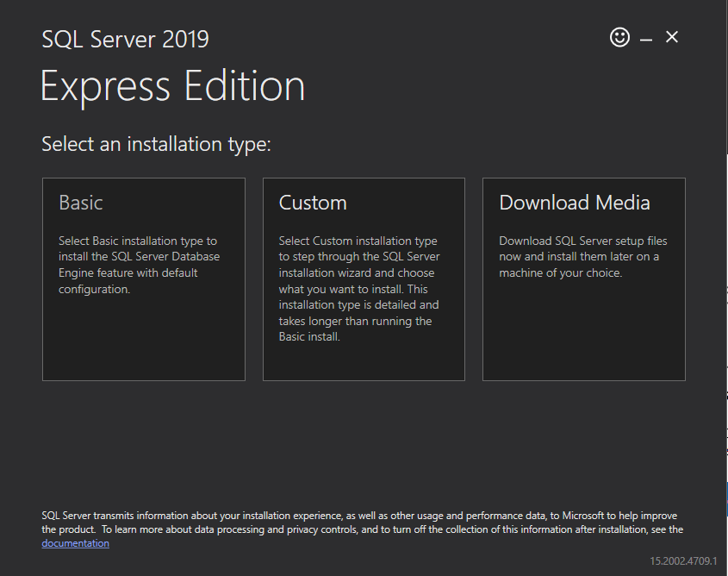Click the Custom card heading
Screen dimensions: 728x576
(313, 203)
